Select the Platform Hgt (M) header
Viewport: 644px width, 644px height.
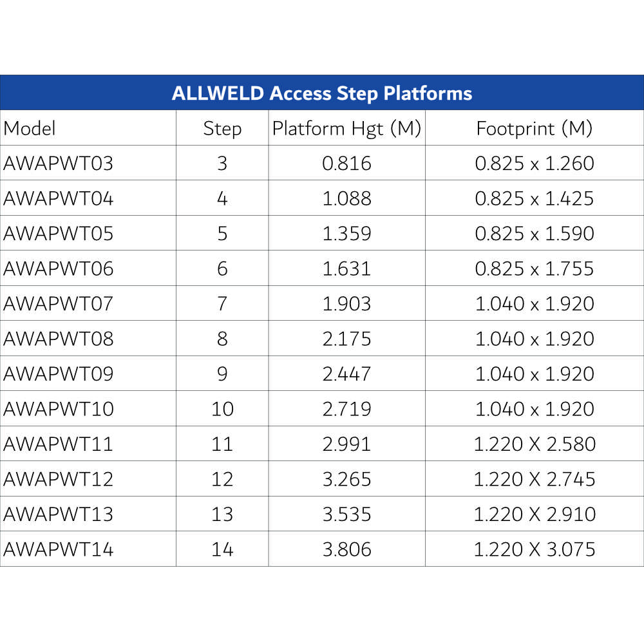346,128
